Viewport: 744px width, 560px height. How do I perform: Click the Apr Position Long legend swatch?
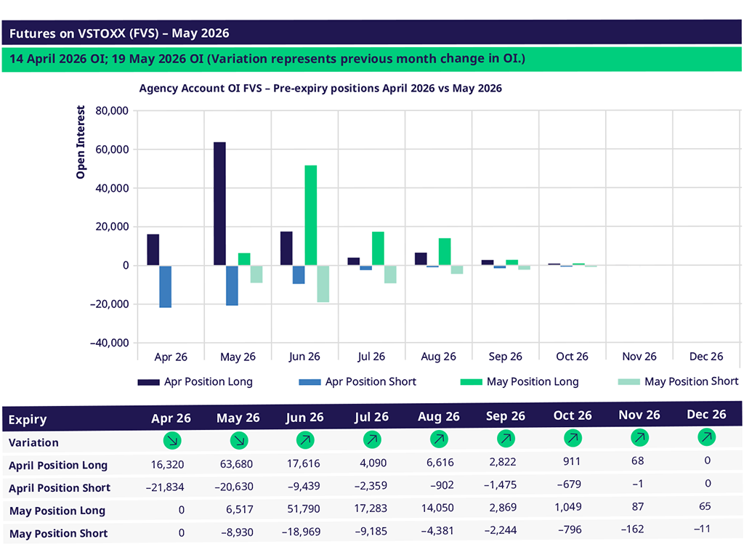point(148,382)
